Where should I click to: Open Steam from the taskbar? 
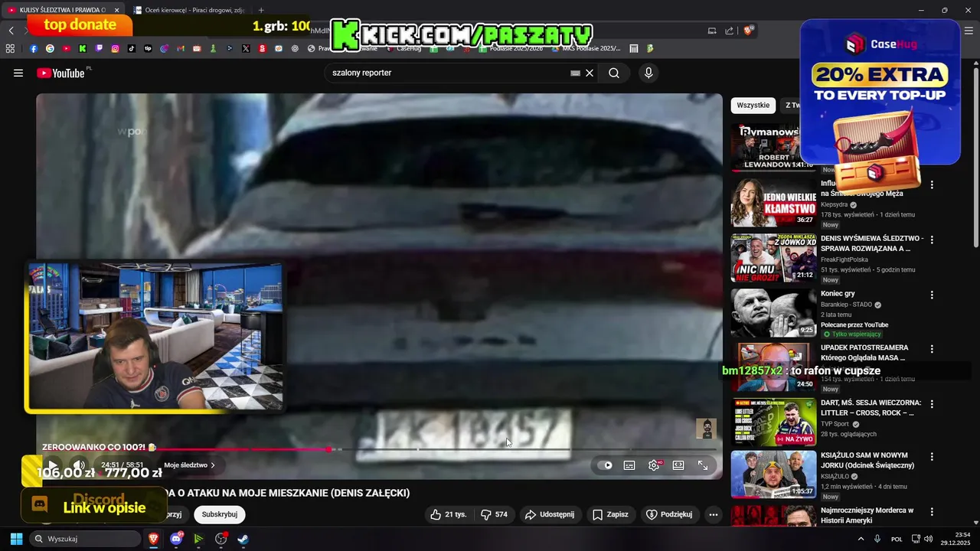[243, 539]
